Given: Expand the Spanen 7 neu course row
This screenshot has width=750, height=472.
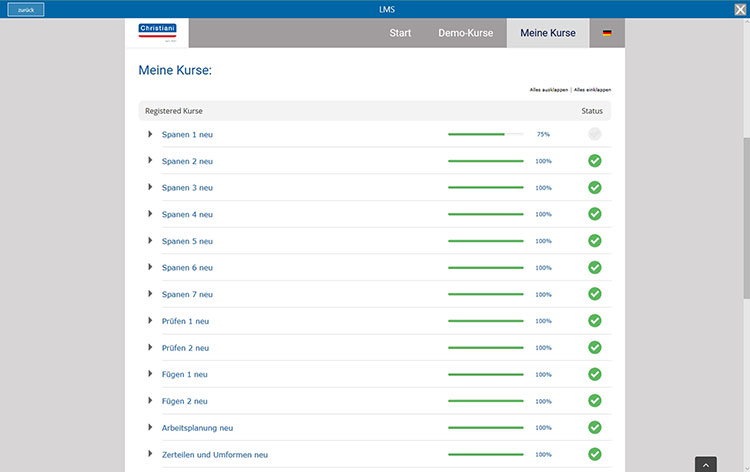Looking at the screenshot, I should pos(150,294).
